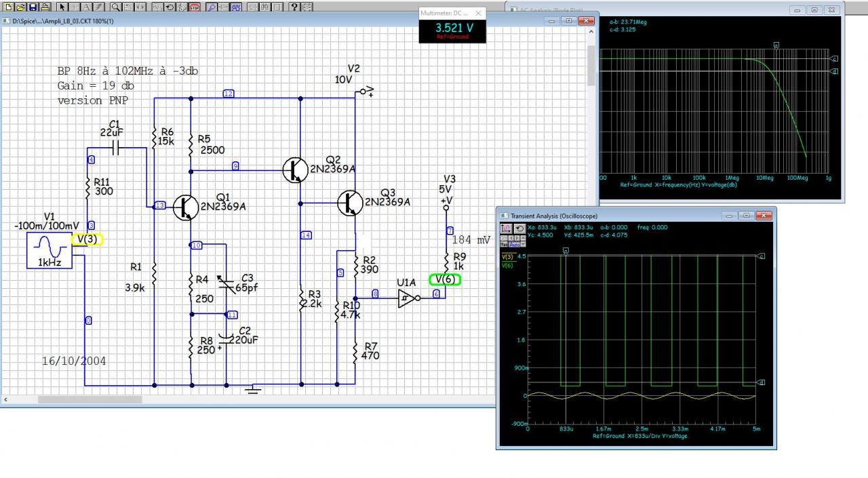This screenshot has width=868, height=478.
Task: Select the Zoom magnifier tool
Action: 116,7
